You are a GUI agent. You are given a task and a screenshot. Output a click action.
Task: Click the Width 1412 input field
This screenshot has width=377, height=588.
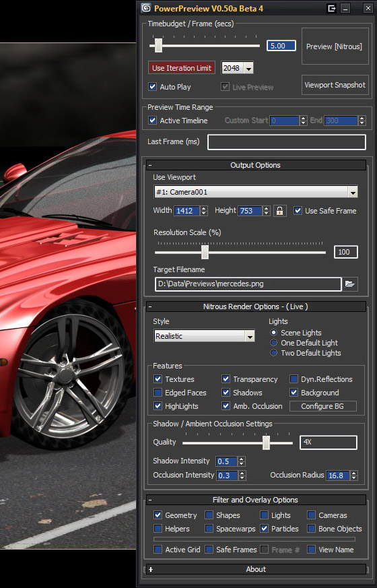coord(186,211)
